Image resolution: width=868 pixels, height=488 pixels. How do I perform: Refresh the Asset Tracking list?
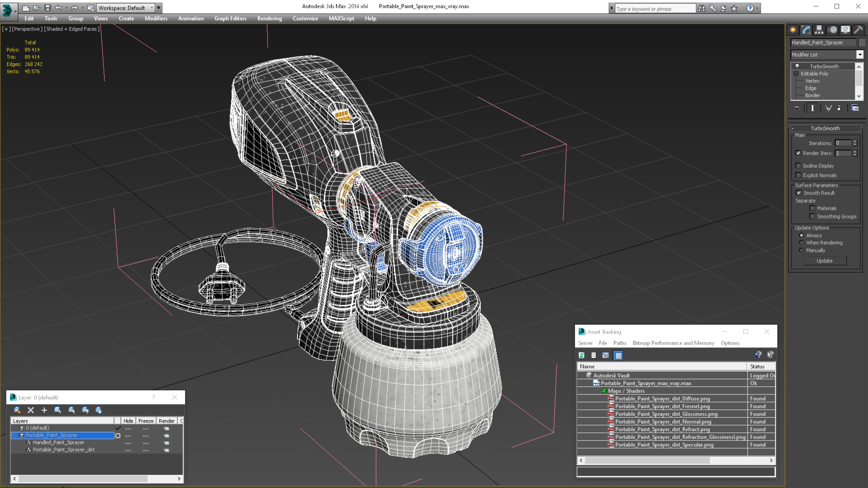[582, 355]
